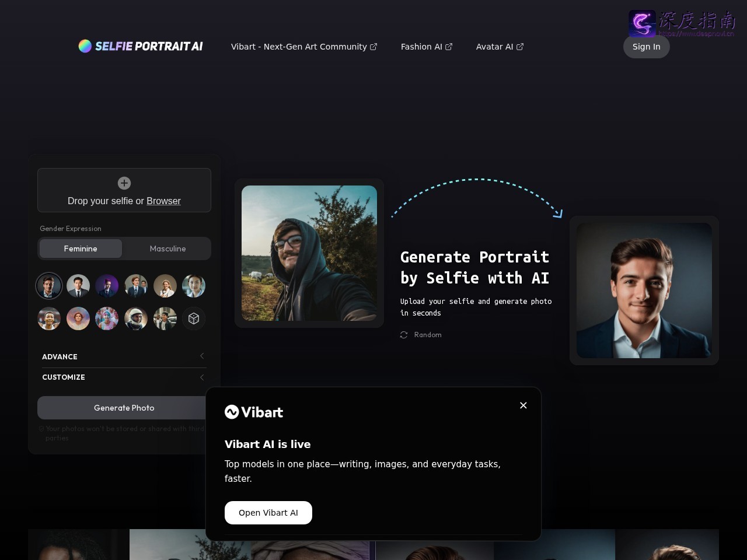Screen dimensions: 747x560
Task: Select the colorful festival powder style
Action: pos(107,318)
